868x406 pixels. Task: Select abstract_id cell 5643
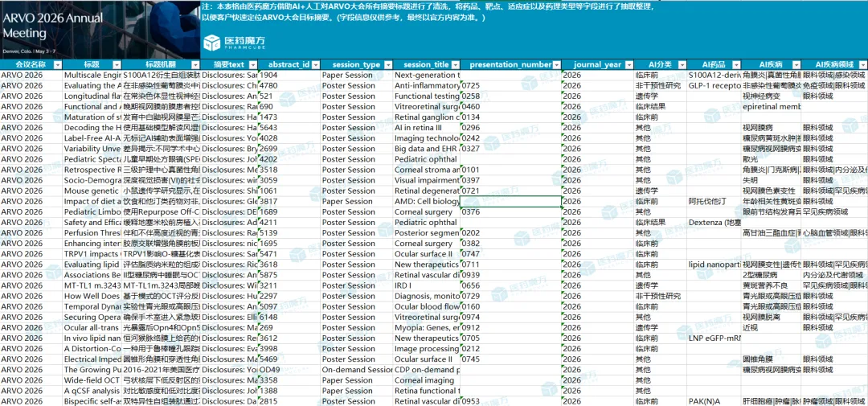tap(289, 127)
